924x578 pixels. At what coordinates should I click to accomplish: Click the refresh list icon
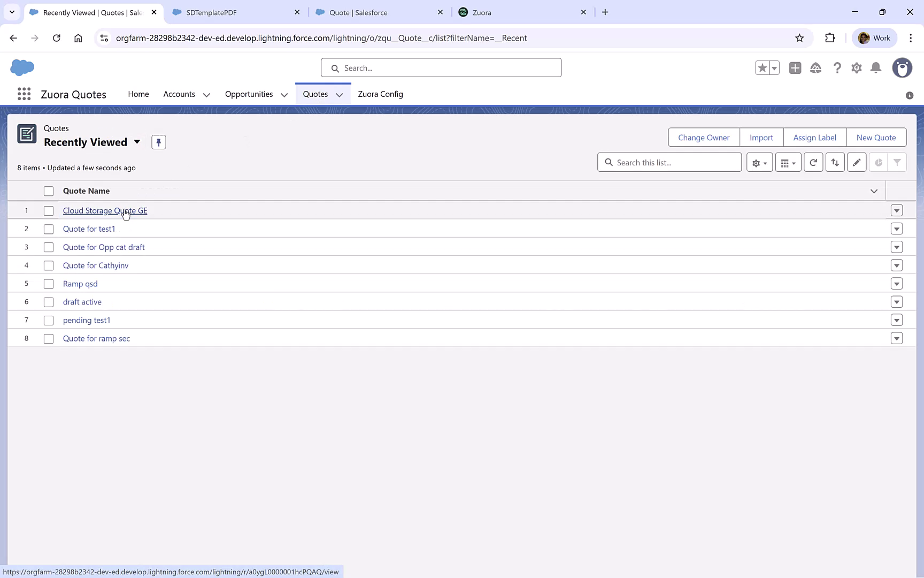coord(813,162)
